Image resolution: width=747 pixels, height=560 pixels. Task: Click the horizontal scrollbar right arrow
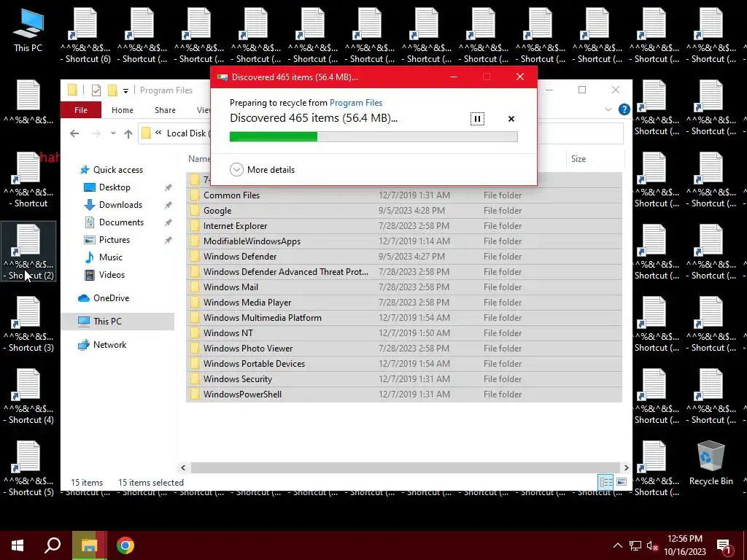pyautogui.click(x=626, y=467)
